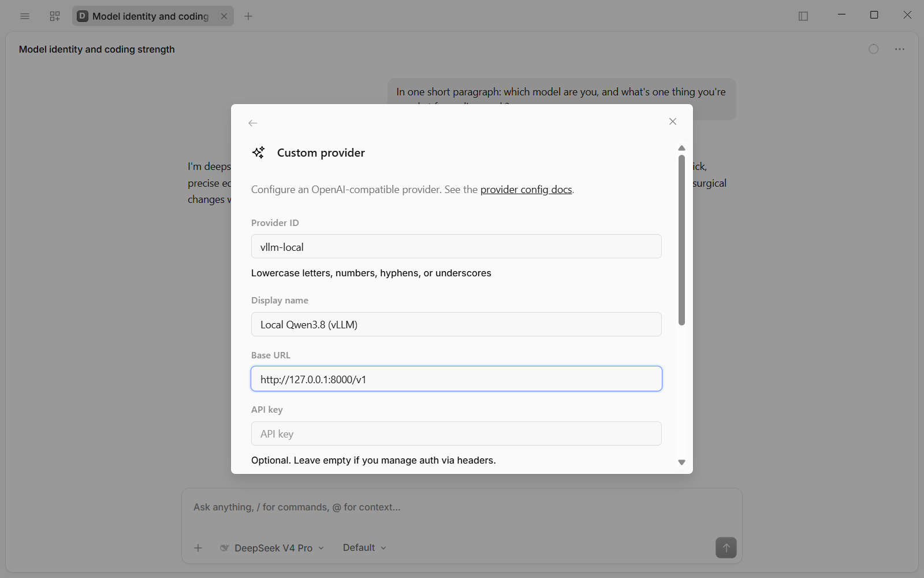Open the three-dot conversation options menu
Screen dimensions: 924x578
900,49
